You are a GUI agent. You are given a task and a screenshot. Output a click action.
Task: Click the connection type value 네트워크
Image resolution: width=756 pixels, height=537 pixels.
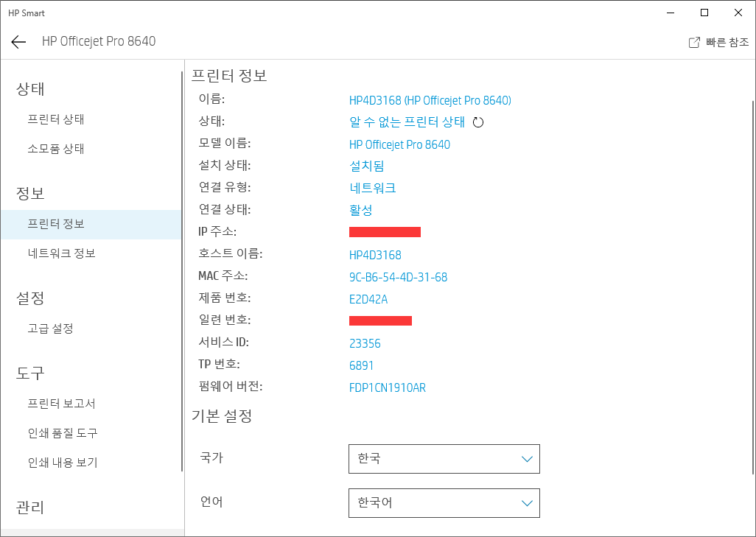point(373,188)
